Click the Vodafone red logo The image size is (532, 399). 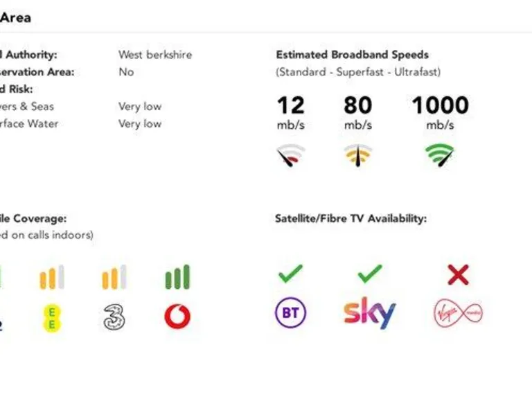point(177,317)
